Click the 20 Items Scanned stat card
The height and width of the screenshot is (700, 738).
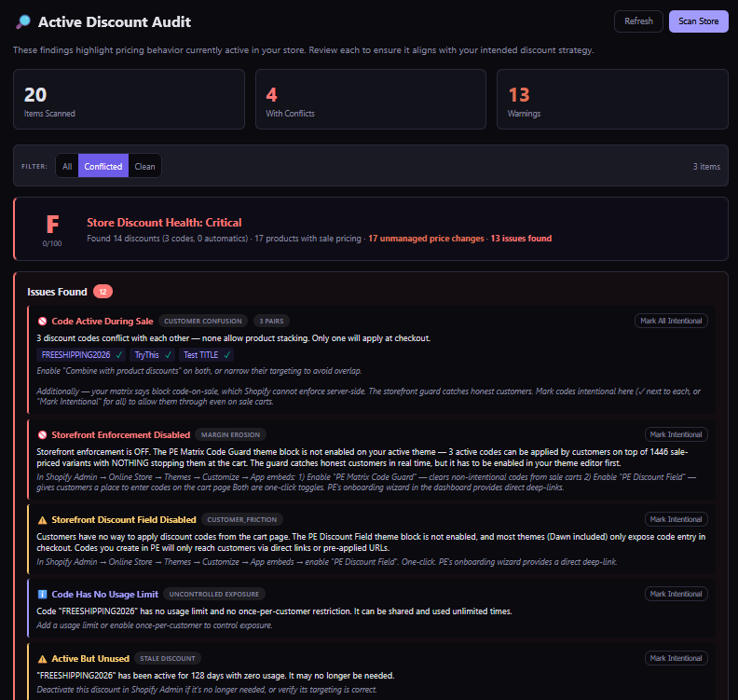point(129,100)
